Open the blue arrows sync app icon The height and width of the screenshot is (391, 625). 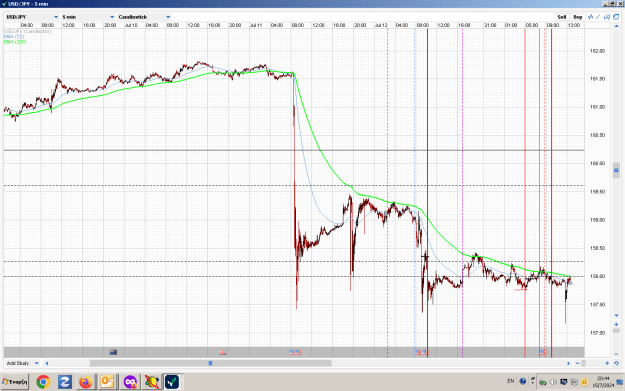tap(65, 382)
